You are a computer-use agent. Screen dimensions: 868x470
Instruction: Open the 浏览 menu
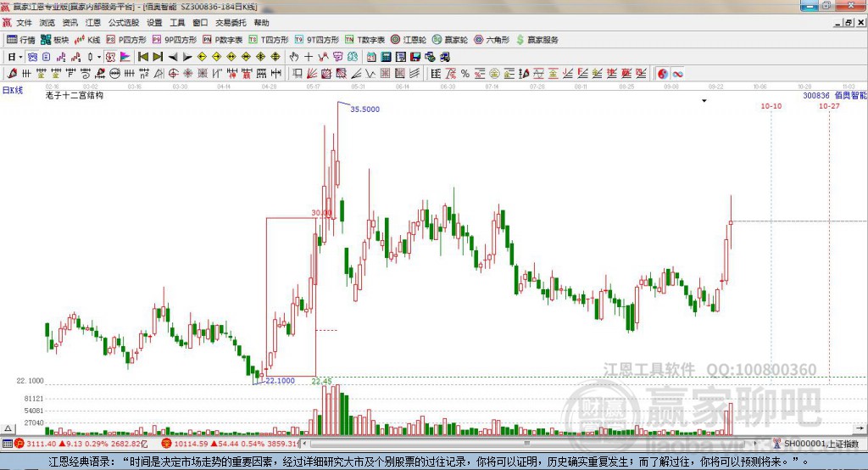(x=47, y=23)
